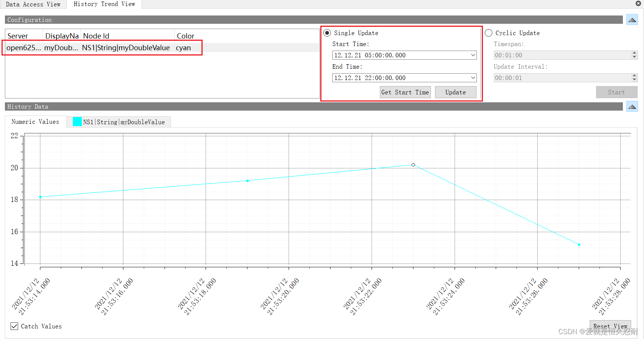
Task: Click the cyan color cell
Action: click(x=183, y=48)
